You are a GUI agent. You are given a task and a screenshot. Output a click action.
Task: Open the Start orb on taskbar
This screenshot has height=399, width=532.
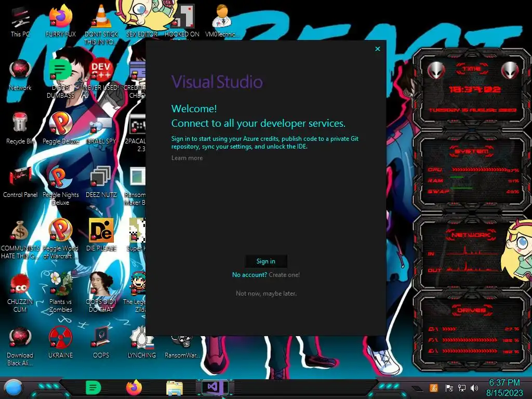14,389
